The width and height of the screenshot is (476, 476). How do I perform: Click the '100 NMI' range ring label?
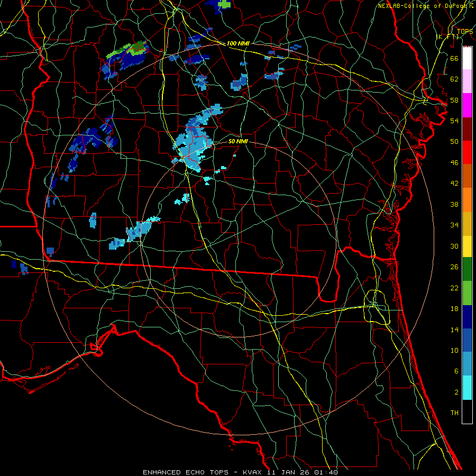tap(238, 43)
